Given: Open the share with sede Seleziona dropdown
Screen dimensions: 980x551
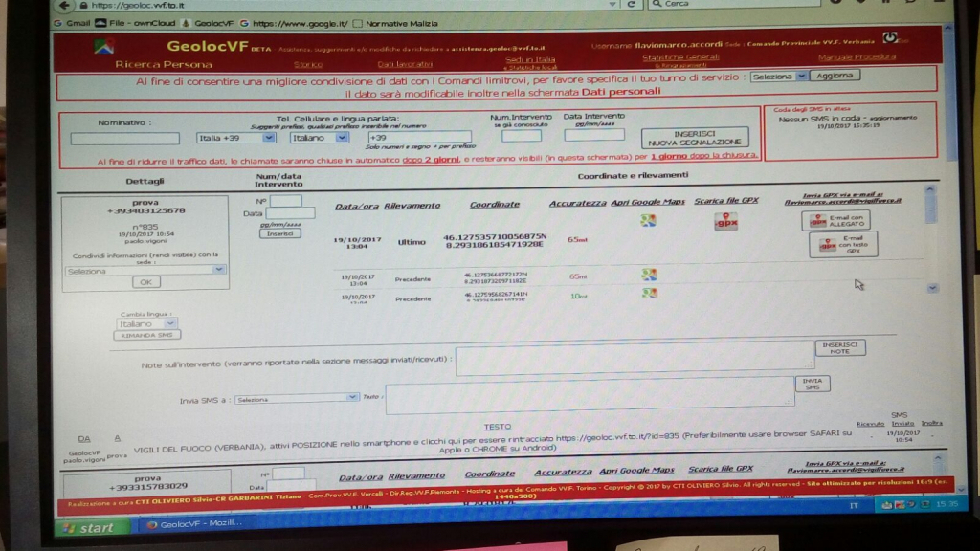Looking at the screenshot, I should (145, 271).
